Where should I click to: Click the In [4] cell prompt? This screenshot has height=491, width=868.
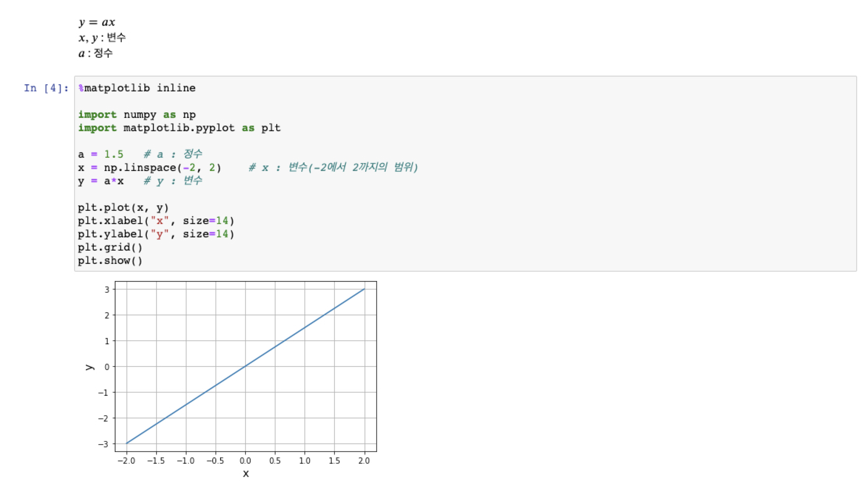(x=46, y=88)
